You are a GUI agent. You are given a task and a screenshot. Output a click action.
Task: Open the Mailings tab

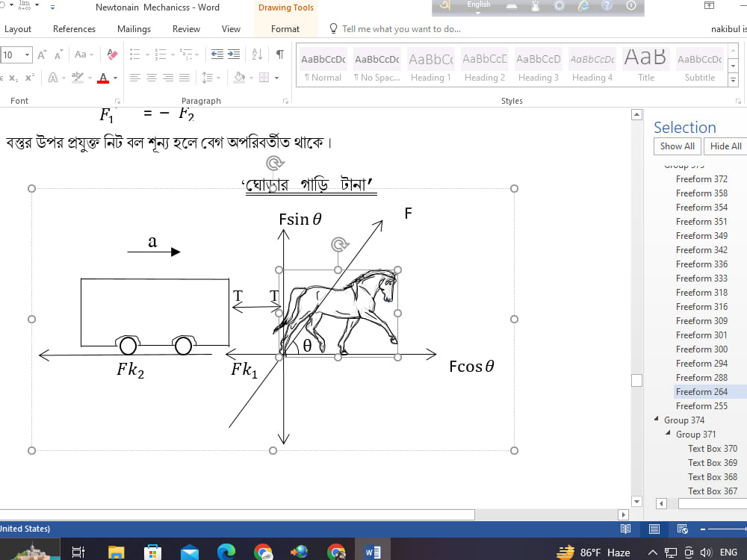[x=134, y=29]
